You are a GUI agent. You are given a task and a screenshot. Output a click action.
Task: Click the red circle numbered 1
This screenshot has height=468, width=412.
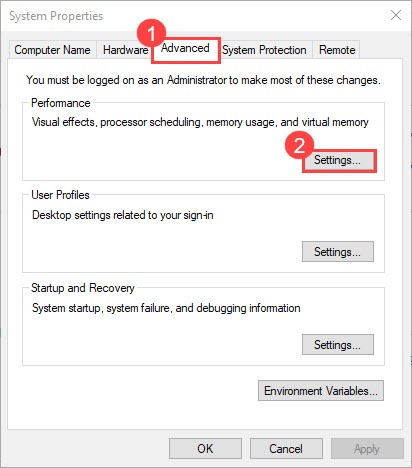pyautogui.click(x=151, y=33)
